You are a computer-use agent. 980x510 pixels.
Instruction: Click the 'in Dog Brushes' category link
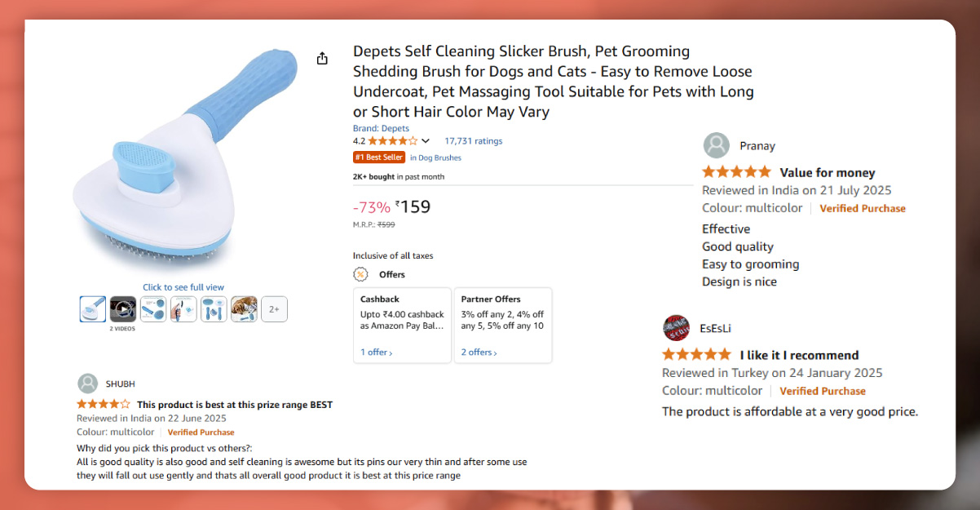point(435,157)
